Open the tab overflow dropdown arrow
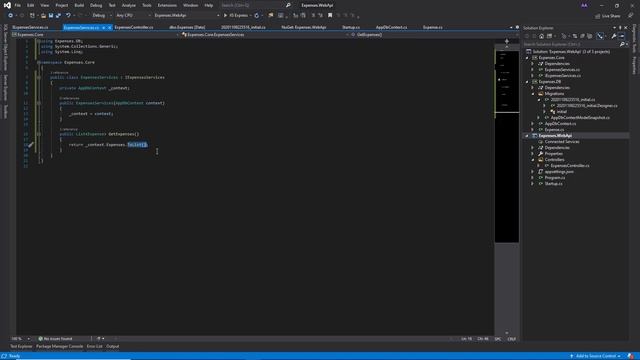 (x=511, y=27)
